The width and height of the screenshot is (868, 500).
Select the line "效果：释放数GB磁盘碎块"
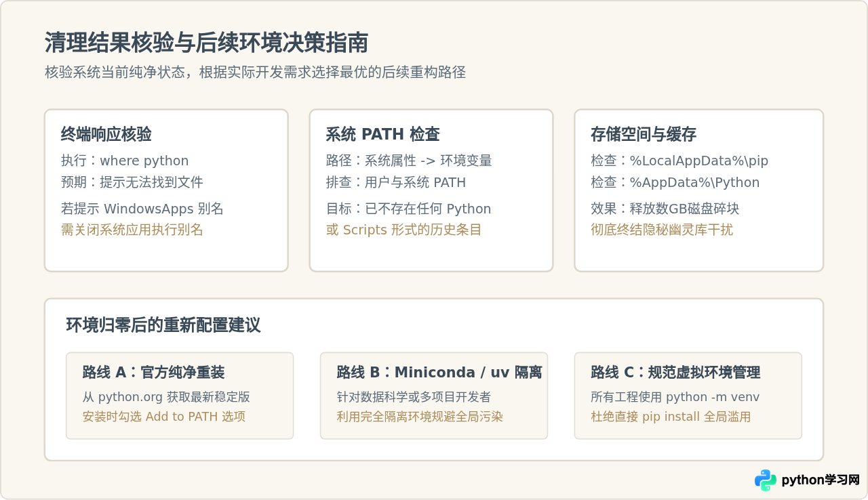click(665, 209)
